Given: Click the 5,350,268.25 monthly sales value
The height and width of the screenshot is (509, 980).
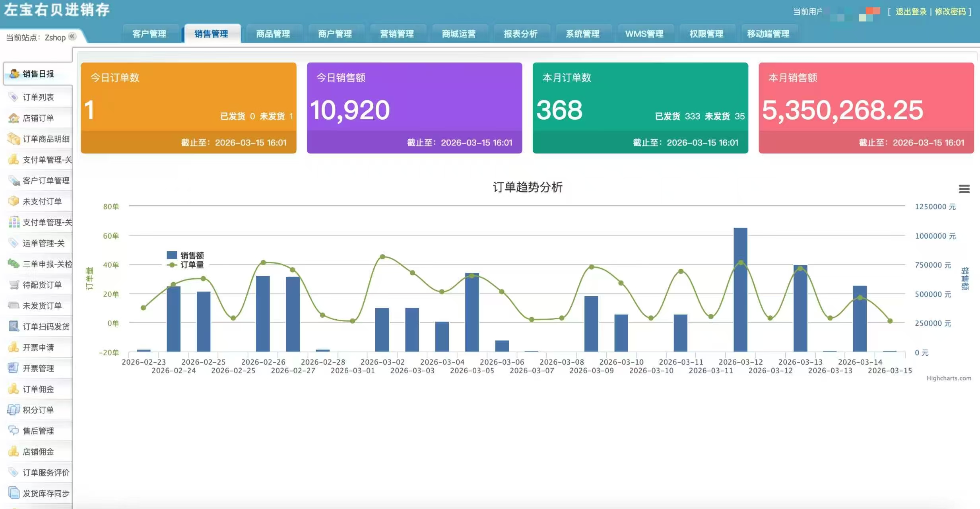Looking at the screenshot, I should 842,110.
